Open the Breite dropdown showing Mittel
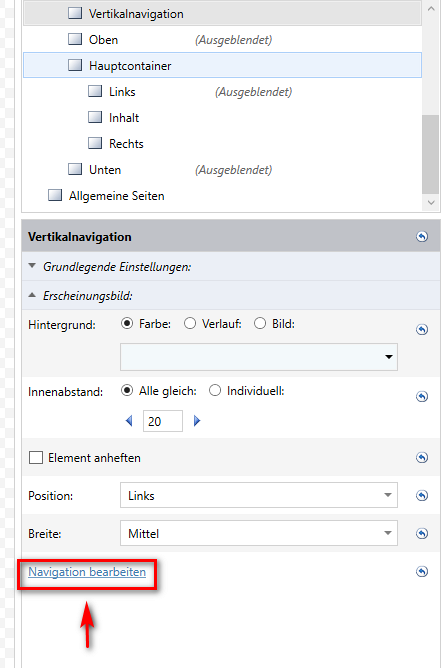 [x=259, y=533]
